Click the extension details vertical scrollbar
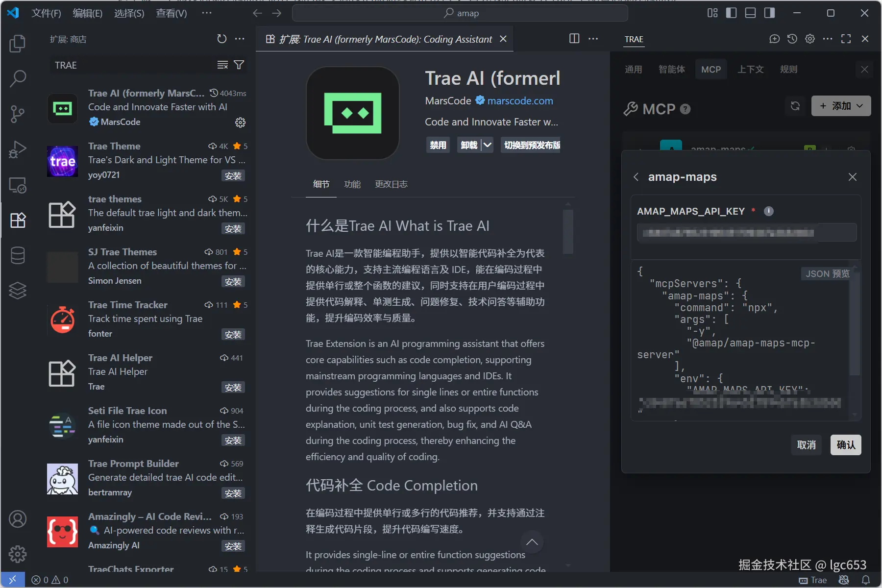Image resolution: width=882 pixels, height=588 pixels. (x=568, y=231)
